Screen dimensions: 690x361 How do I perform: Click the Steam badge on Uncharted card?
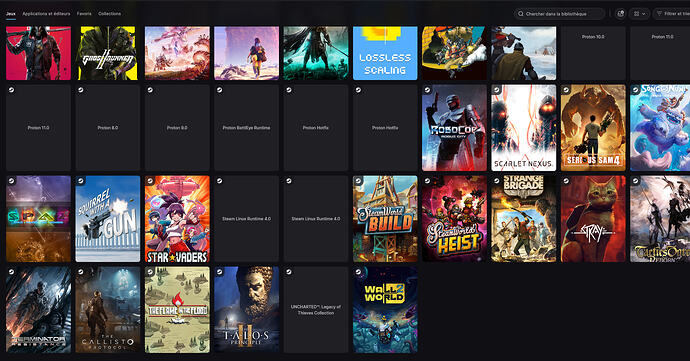[289, 272]
